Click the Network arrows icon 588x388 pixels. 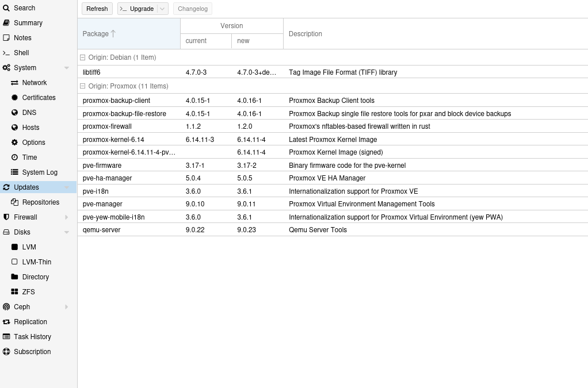tap(15, 83)
